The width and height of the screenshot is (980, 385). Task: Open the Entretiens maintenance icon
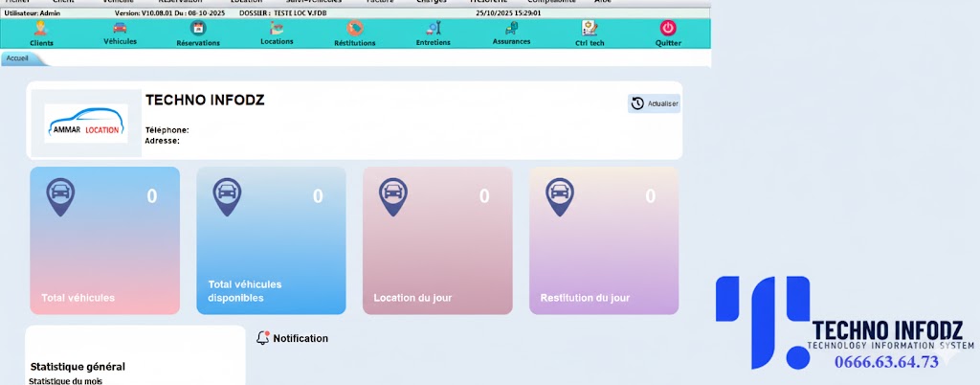(x=434, y=32)
